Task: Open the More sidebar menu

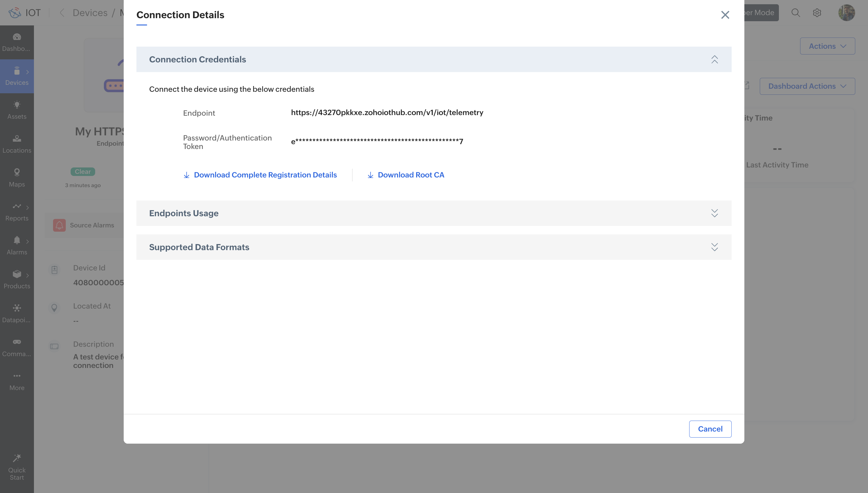Action: [17, 381]
